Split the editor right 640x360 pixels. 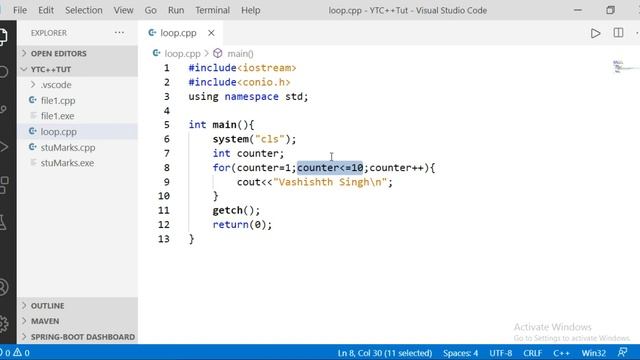[x=618, y=33]
